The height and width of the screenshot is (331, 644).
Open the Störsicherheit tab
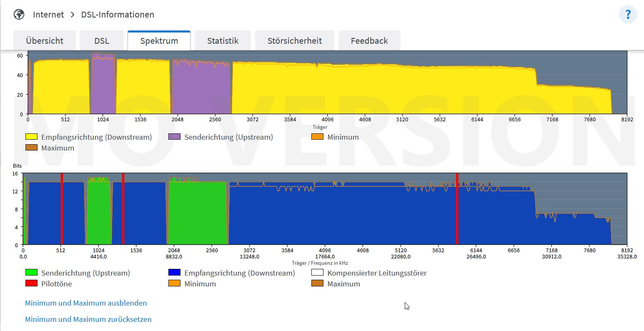pos(295,41)
